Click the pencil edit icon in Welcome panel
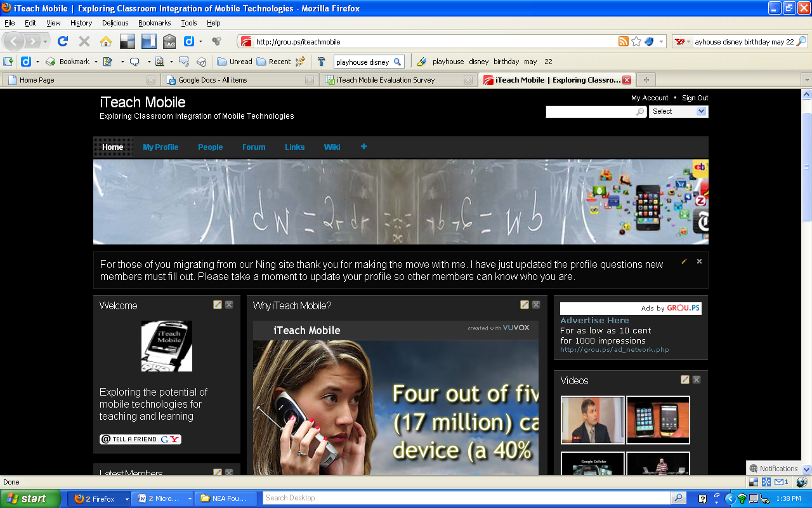The width and height of the screenshot is (812, 508). coord(218,305)
